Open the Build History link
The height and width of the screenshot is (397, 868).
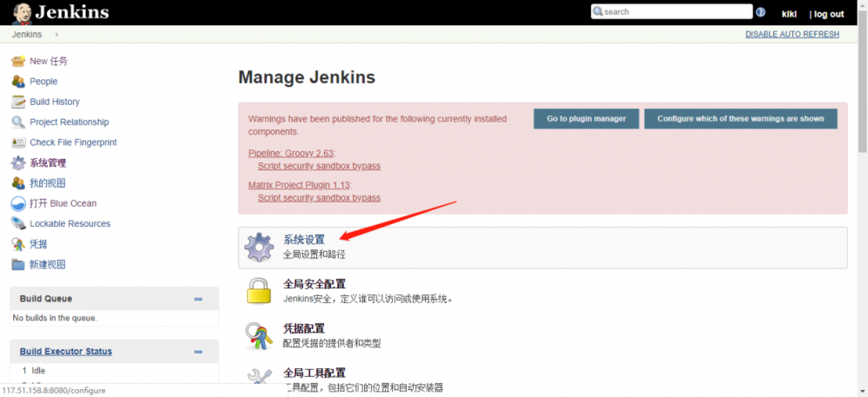(55, 102)
